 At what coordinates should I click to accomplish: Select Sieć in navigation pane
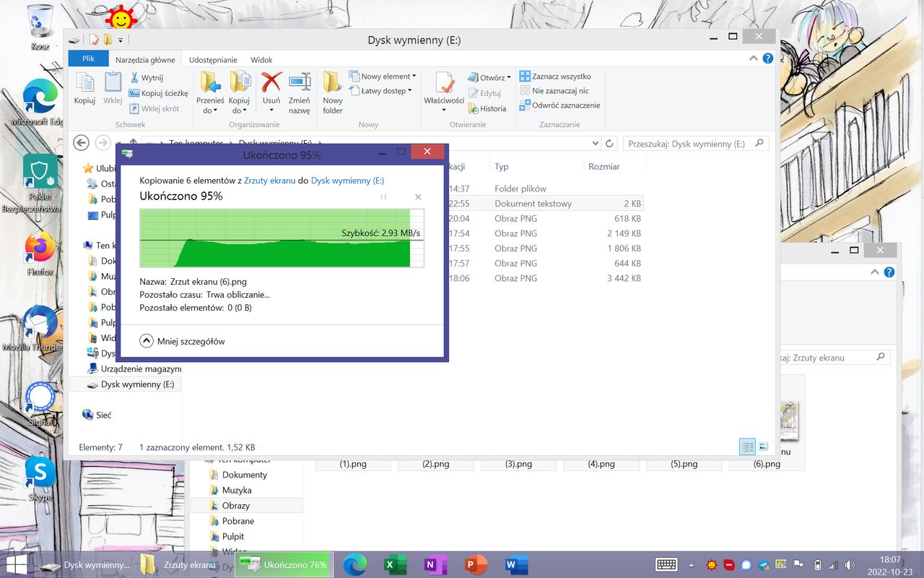coord(97,415)
